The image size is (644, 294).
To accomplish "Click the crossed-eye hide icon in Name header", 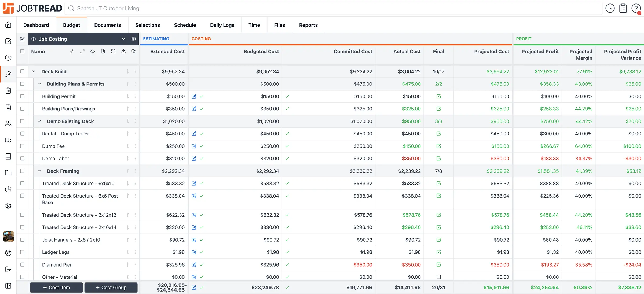I will (93, 51).
